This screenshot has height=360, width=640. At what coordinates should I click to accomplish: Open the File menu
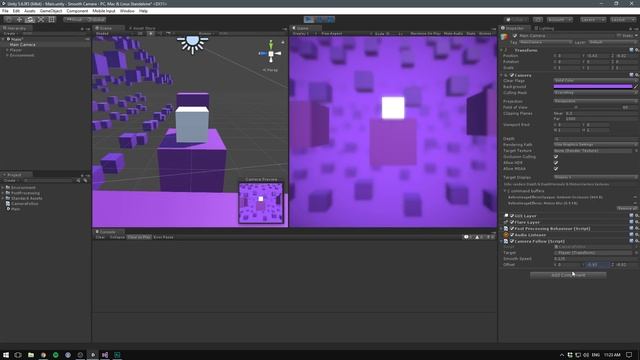5,11
